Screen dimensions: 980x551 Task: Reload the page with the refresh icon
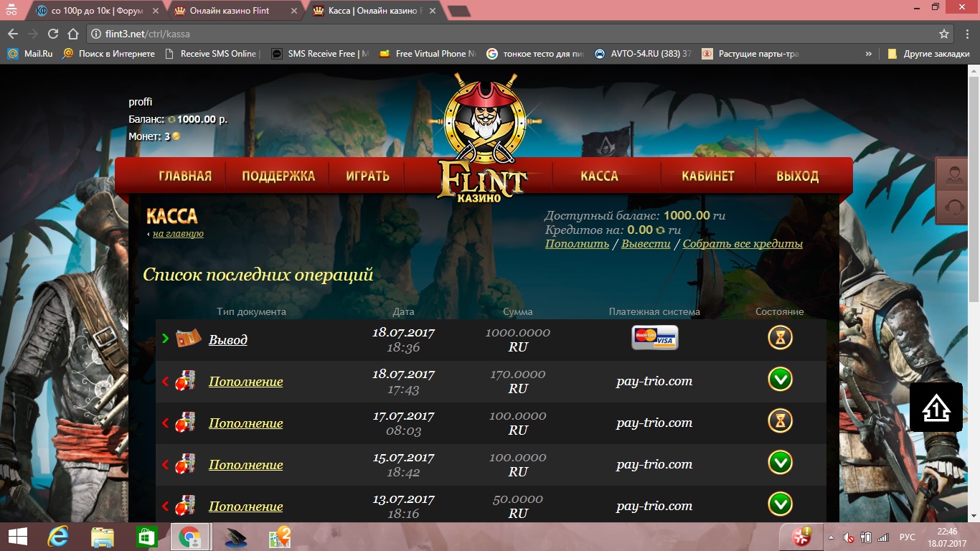pyautogui.click(x=52, y=34)
